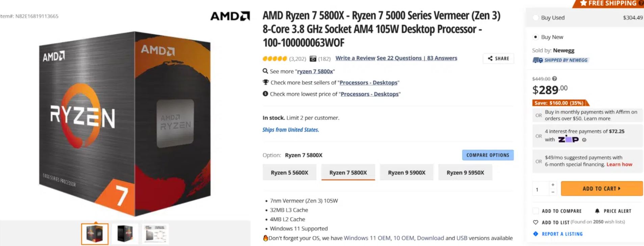This screenshot has width=644, height=246.
Task: Select the Buy New radio option
Action: coord(536,37)
